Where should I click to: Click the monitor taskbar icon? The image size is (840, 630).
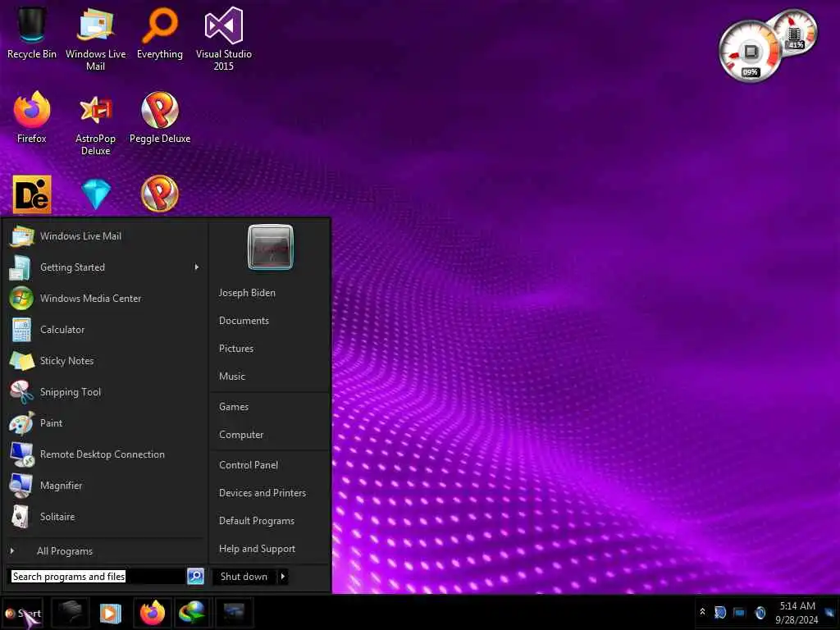coord(234,612)
